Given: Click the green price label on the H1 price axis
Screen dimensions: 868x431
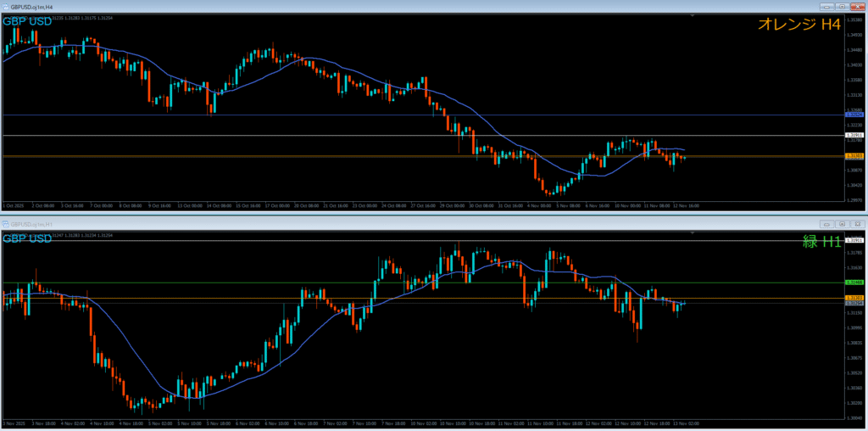Looking at the screenshot, I should pos(854,283).
